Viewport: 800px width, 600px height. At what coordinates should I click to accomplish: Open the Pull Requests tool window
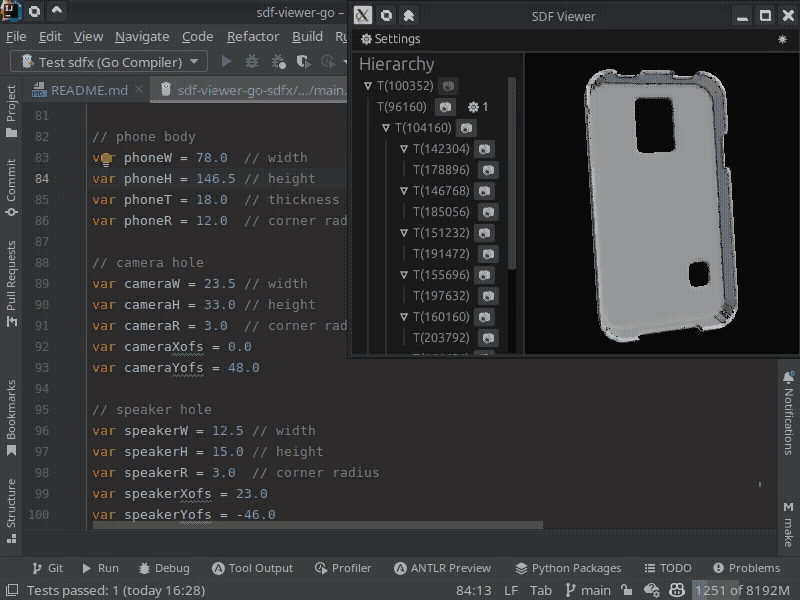11,284
